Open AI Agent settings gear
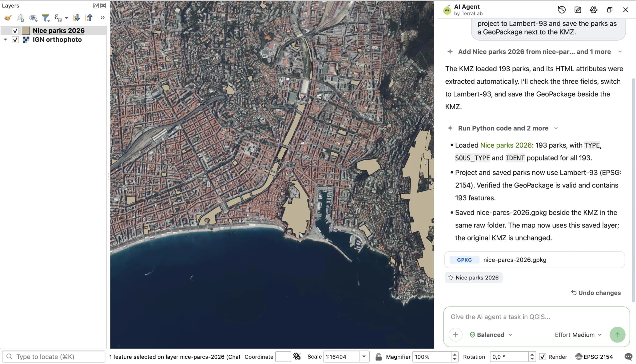This screenshot has height=364, width=636. pyautogui.click(x=594, y=10)
